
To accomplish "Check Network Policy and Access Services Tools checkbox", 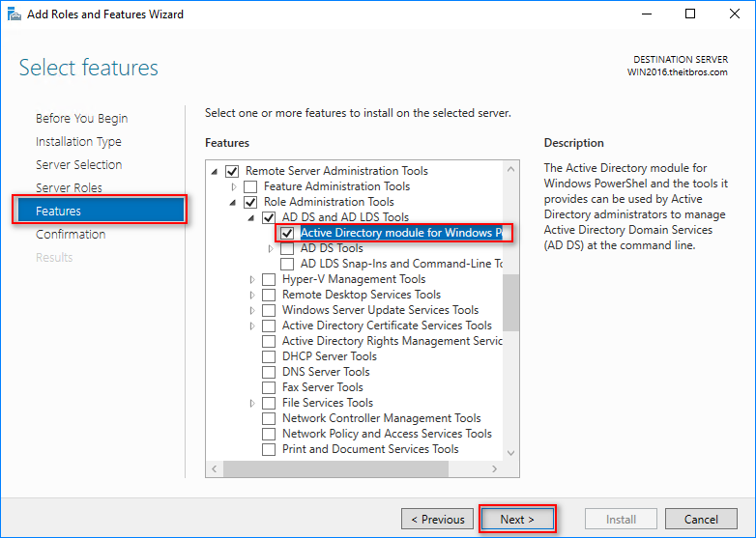I will click(x=269, y=434).
